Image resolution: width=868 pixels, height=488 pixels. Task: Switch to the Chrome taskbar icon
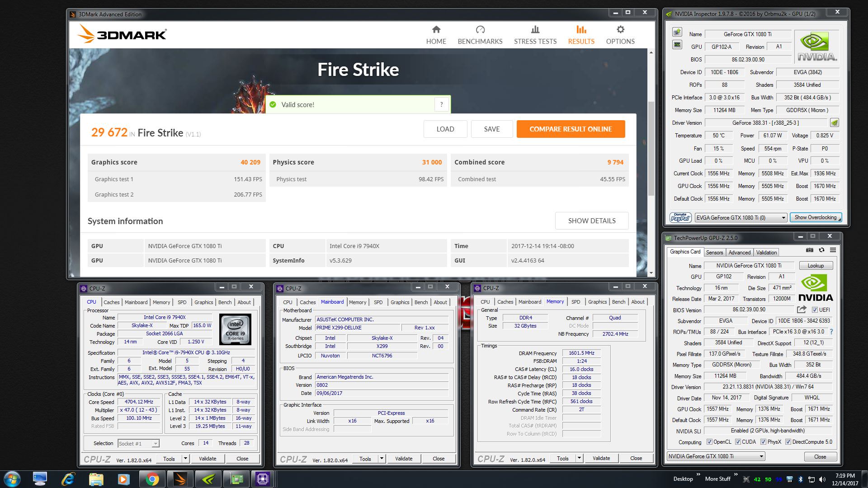click(x=152, y=479)
